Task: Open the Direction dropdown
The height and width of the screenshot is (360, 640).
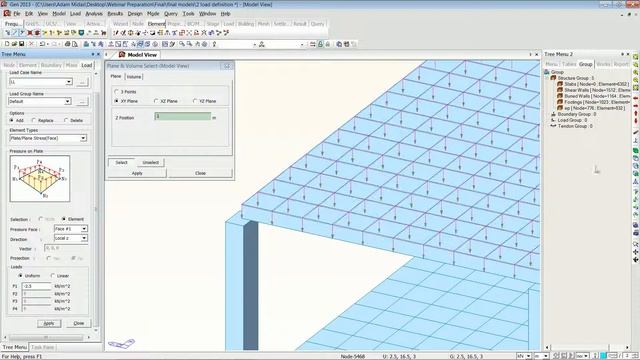Action: [x=84, y=238]
